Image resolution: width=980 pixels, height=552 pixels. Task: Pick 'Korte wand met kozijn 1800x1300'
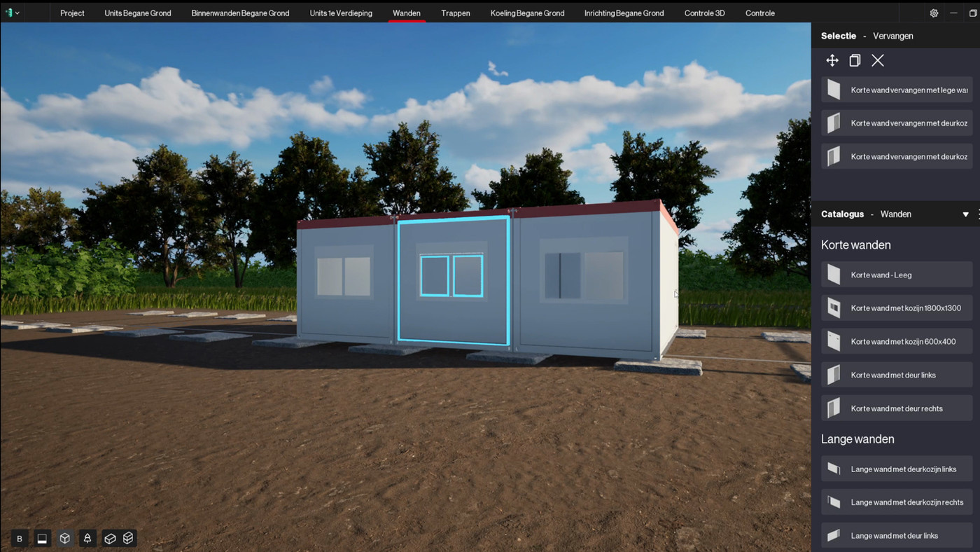[897, 308]
